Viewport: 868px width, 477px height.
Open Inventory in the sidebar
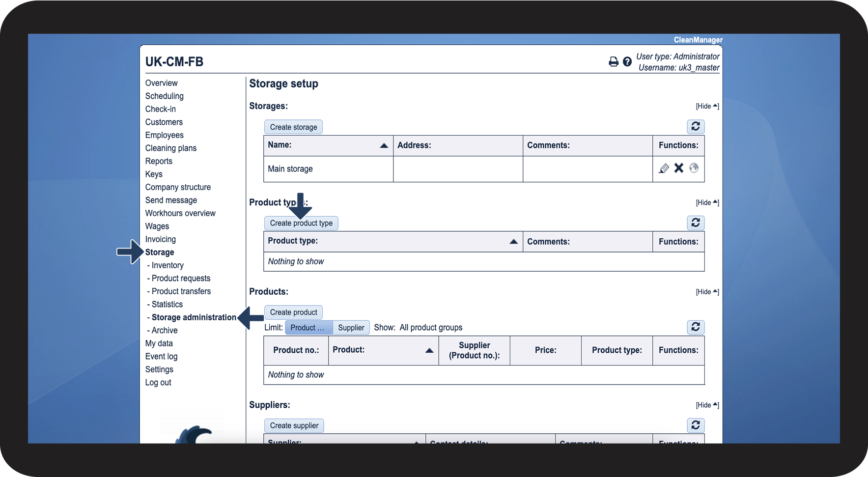(x=168, y=265)
